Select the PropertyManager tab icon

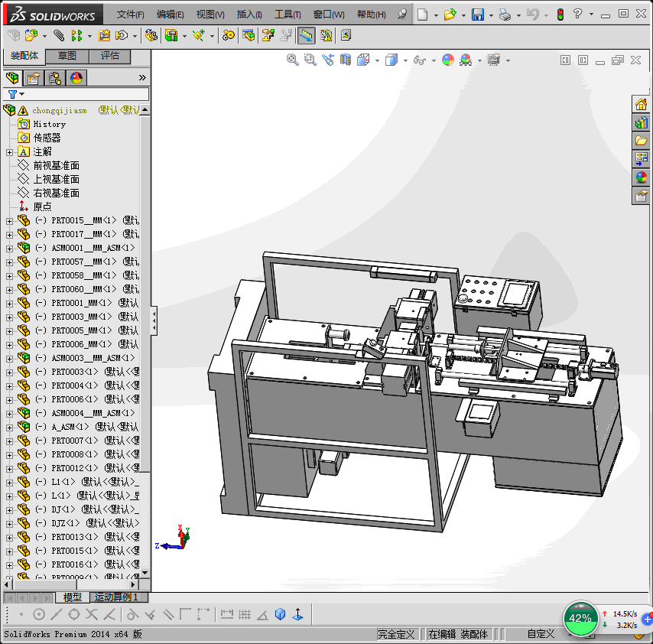tap(34, 77)
